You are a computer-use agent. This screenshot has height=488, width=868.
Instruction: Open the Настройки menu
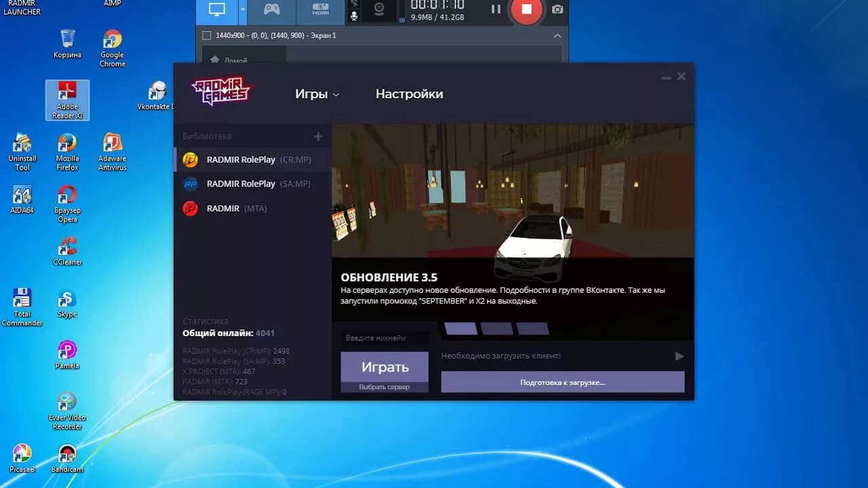pos(409,94)
